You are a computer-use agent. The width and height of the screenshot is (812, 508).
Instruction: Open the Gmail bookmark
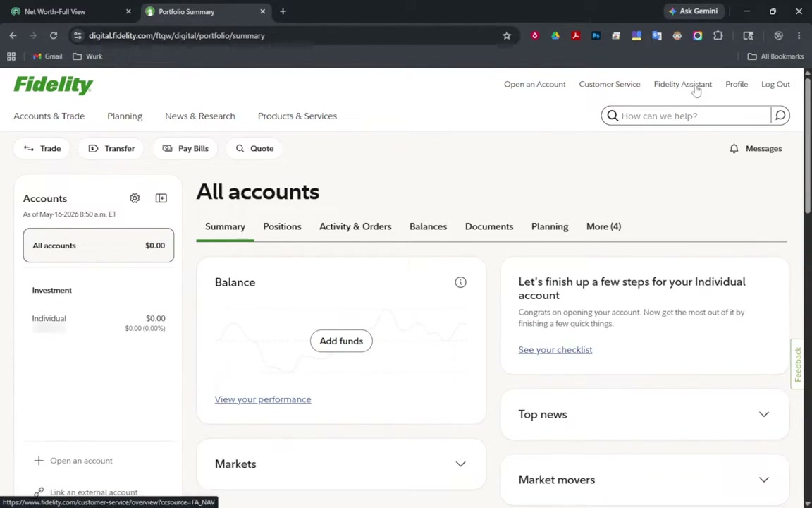click(47, 56)
